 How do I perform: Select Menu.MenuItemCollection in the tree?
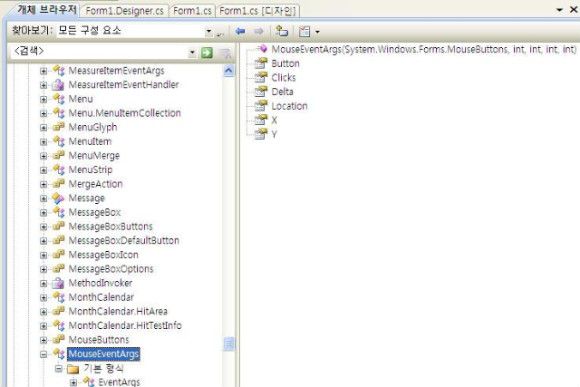pyautogui.click(x=125, y=113)
